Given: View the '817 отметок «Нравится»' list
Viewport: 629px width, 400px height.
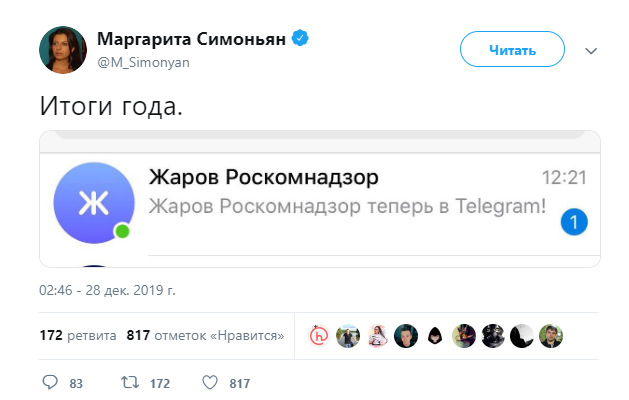Looking at the screenshot, I should tap(205, 336).
